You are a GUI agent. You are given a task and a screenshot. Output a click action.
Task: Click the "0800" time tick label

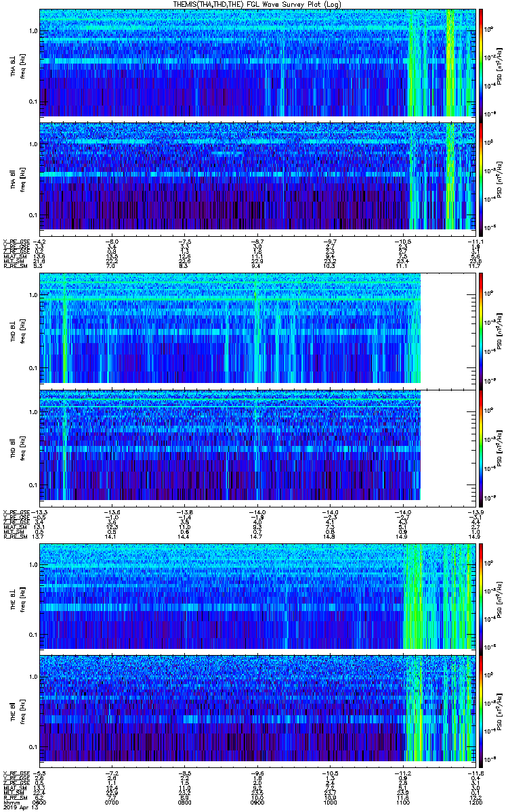pos(185,803)
